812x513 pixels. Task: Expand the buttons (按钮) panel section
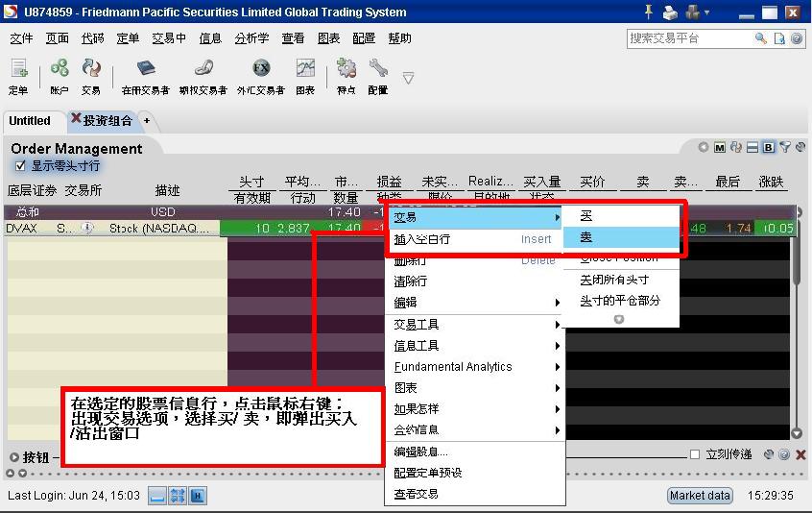point(13,456)
